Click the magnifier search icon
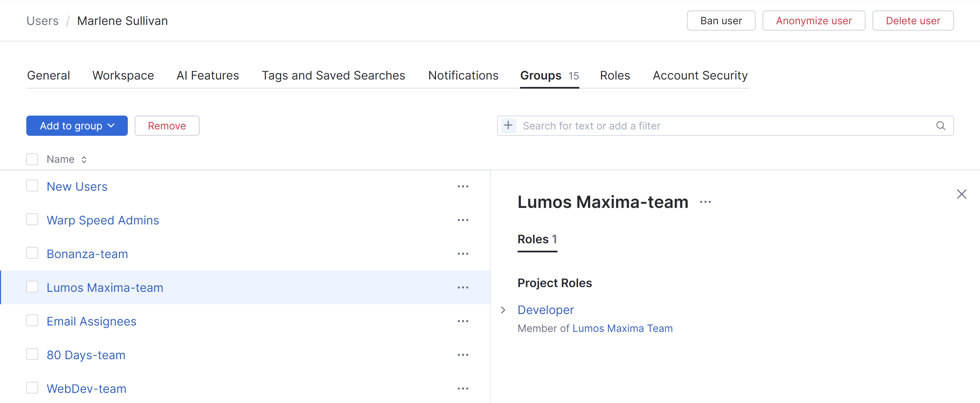980x403 pixels. tap(941, 126)
